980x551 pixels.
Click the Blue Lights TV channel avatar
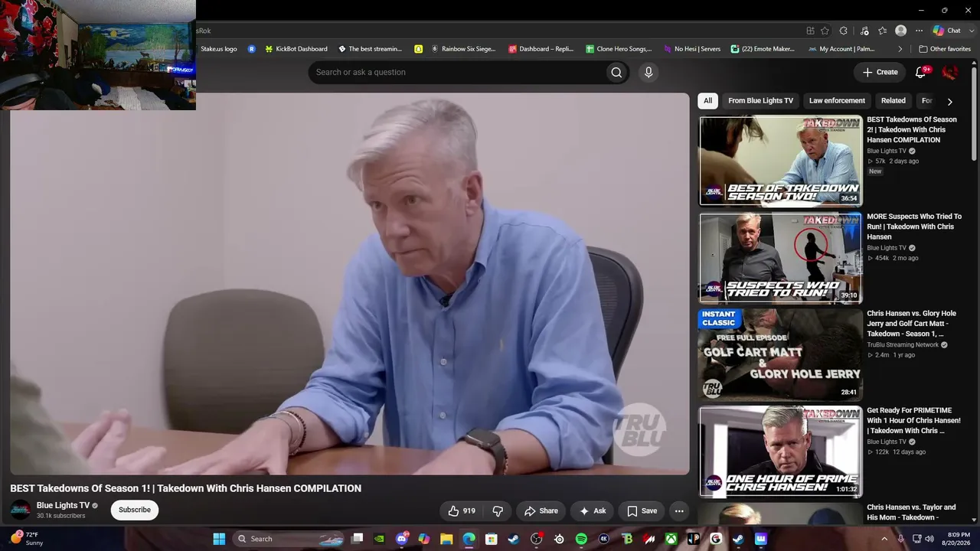[x=21, y=510]
